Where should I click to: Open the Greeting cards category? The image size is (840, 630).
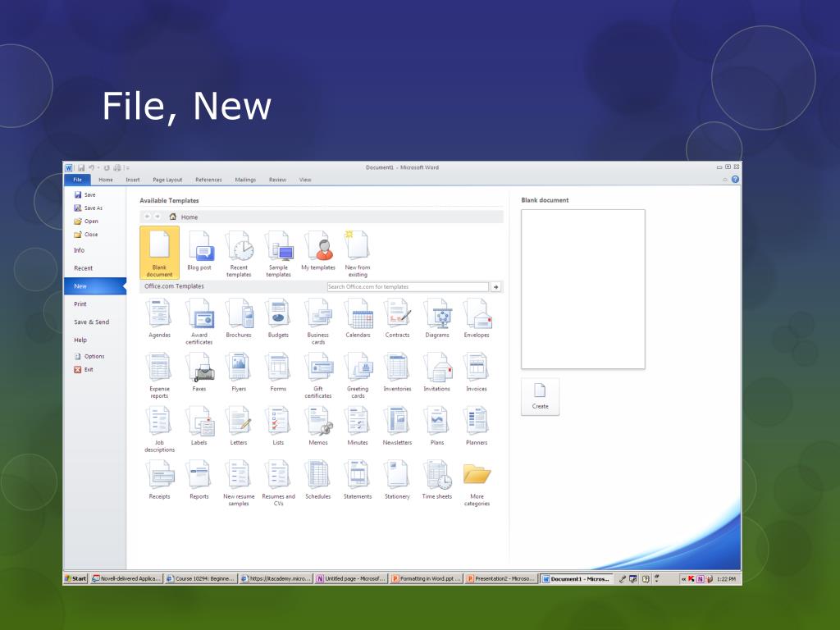[x=358, y=375]
